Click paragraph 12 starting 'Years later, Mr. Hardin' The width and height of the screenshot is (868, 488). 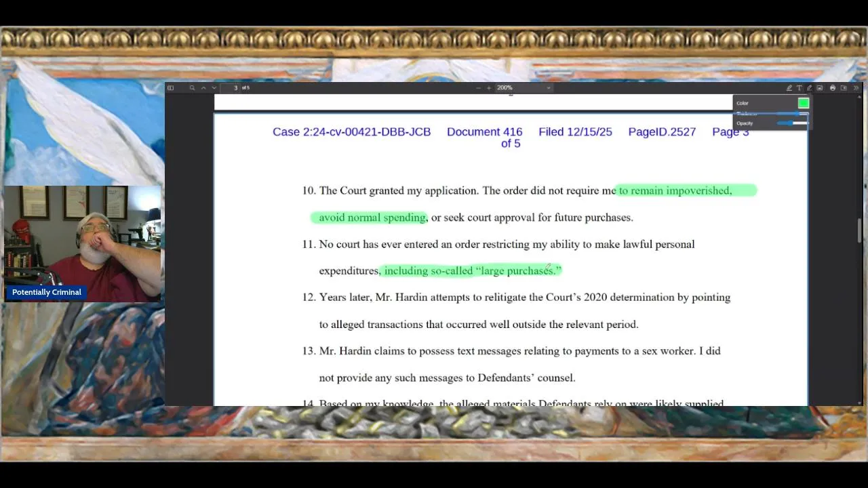pyautogui.click(x=516, y=310)
